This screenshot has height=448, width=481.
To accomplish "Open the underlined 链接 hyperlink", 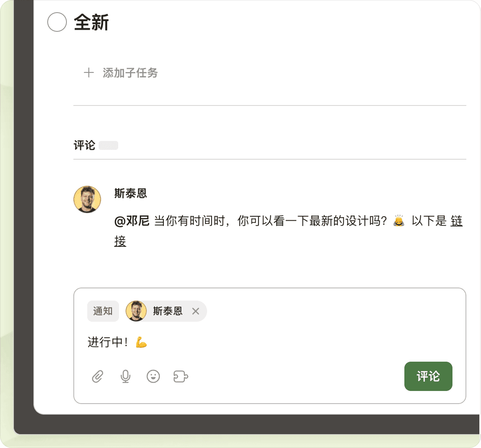I will tap(456, 221).
